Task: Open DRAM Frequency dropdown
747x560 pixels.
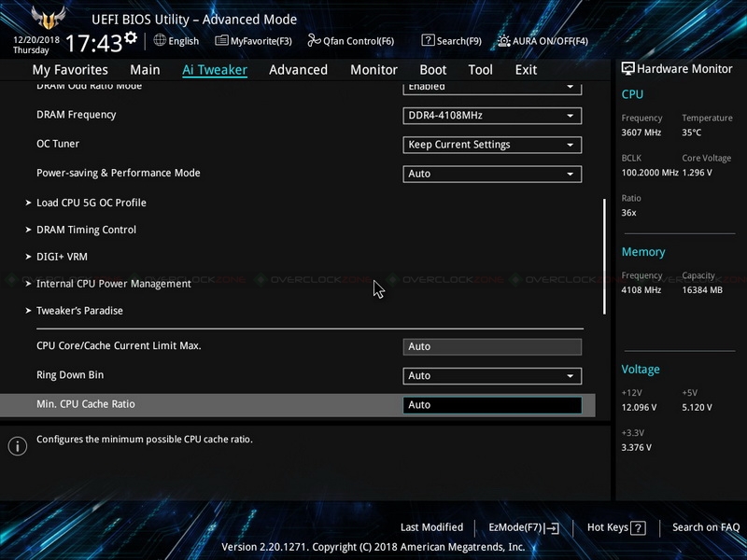Action: tap(492, 116)
